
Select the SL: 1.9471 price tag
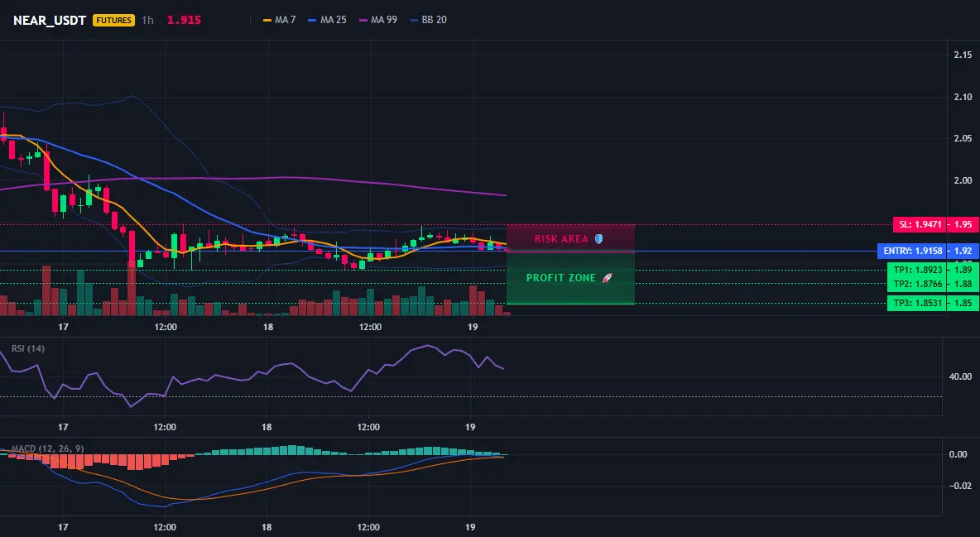tap(920, 223)
